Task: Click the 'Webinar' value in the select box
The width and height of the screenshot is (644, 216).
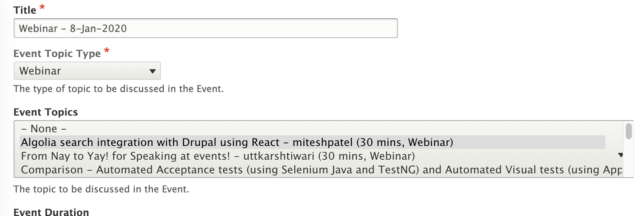Action: [40, 71]
